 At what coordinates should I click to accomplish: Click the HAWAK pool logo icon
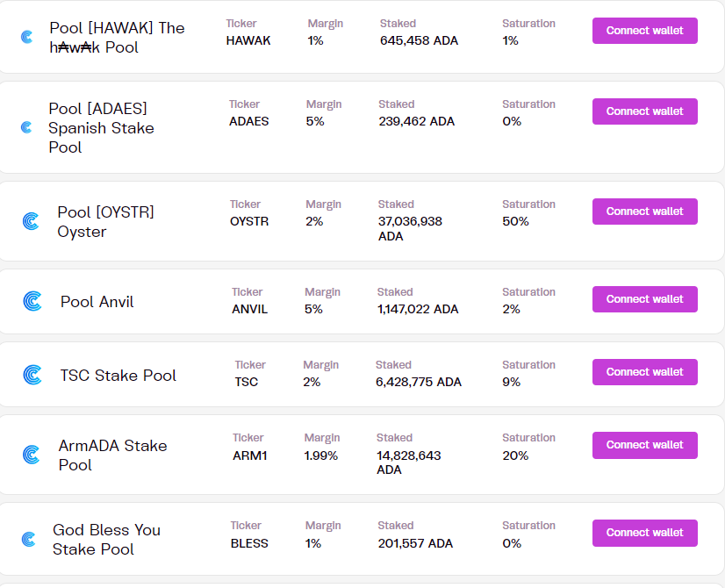(x=26, y=37)
